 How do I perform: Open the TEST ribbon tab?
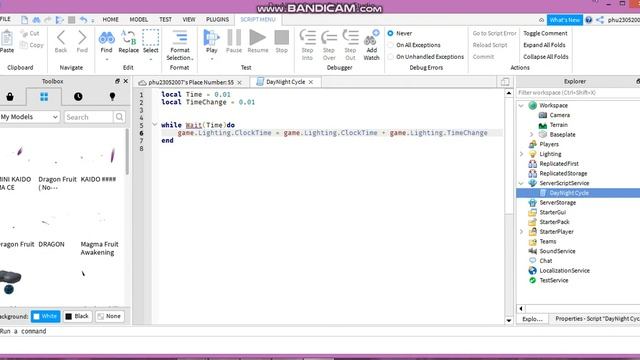pyautogui.click(x=165, y=20)
